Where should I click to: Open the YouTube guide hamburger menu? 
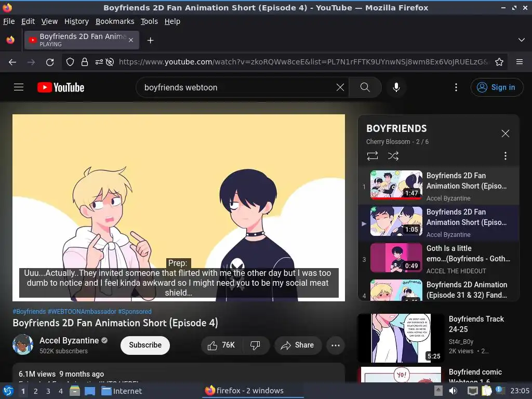pos(19,87)
